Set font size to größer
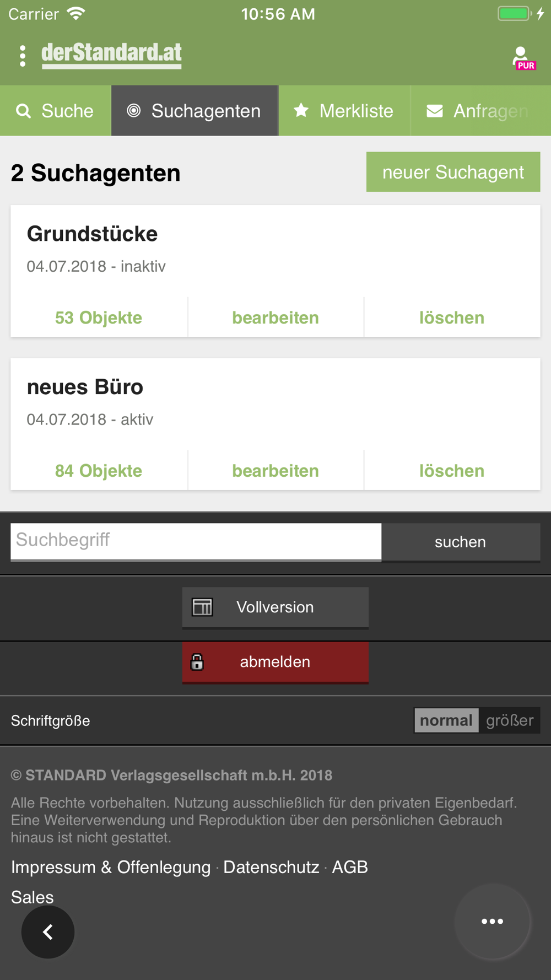The height and width of the screenshot is (980, 551). coord(510,720)
